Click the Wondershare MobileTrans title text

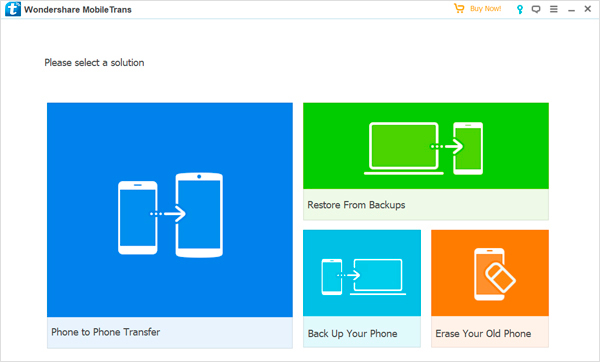pyautogui.click(x=78, y=10)
